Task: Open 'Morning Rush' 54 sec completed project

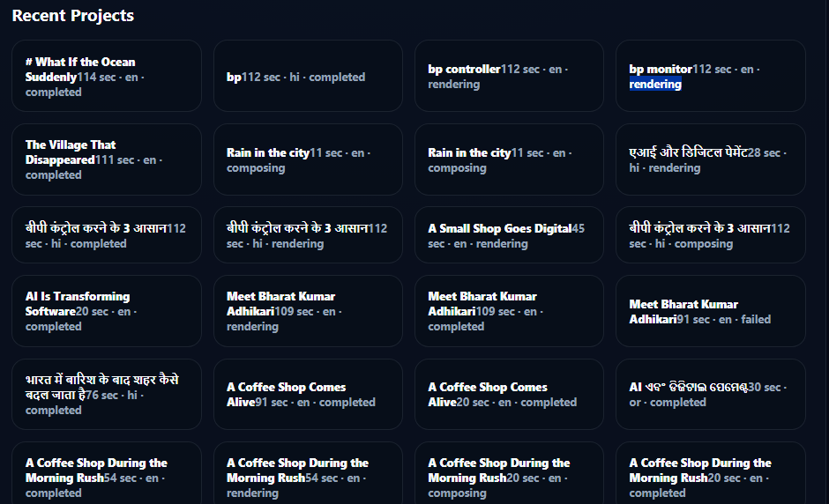Action: 106,473
